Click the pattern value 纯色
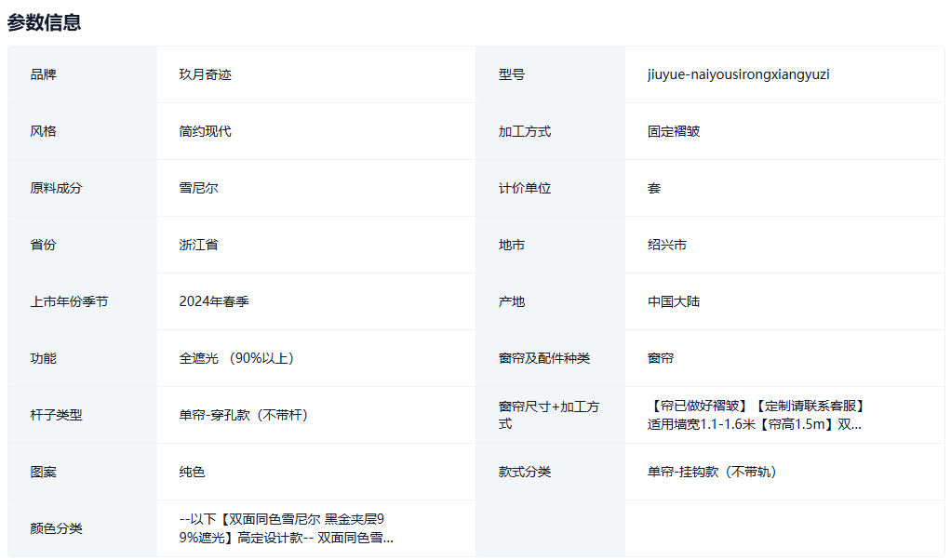The height and width of the screenshot is (560, 951). [192, 472]
